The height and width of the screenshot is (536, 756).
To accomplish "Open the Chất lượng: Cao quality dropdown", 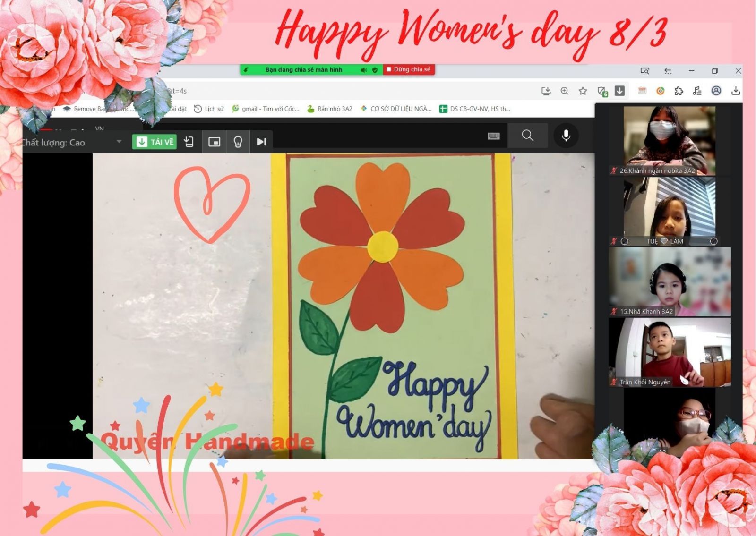I will (x=72, y=142).
